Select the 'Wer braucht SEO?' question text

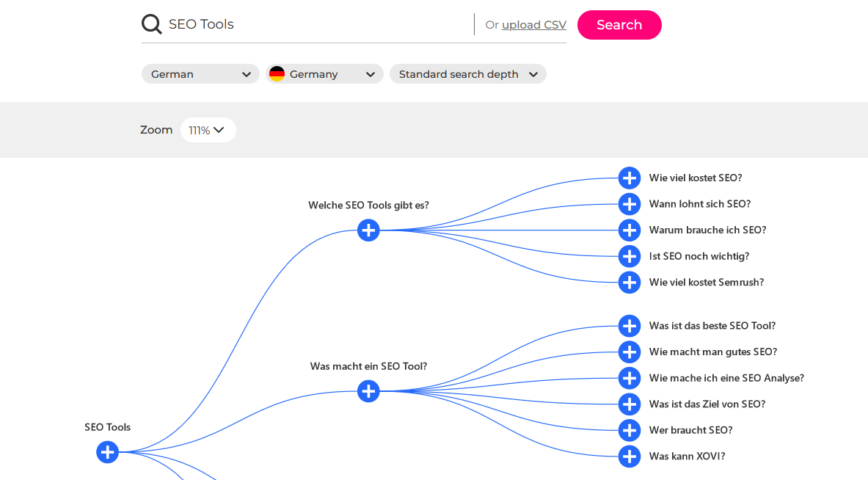coord(691,430)
